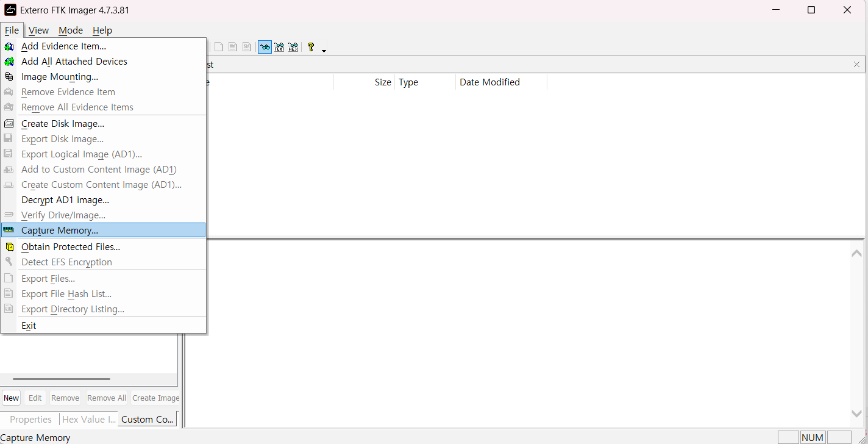The width and height of the screenshot is (868, 444).
Task: Click the Create Image button
Action: 155,398
